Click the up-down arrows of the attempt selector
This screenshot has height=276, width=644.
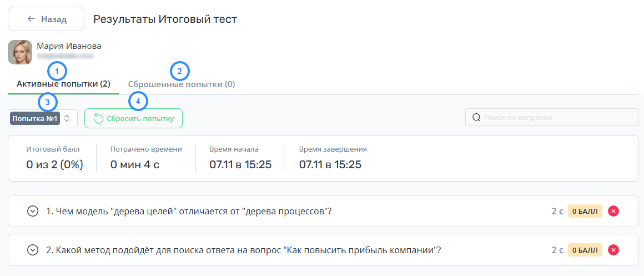pos(67,119)
